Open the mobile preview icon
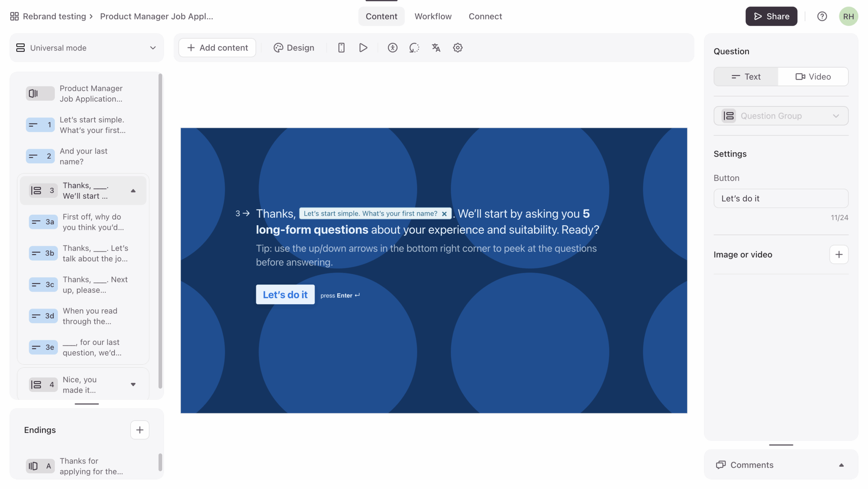 (x=341, y=48)
